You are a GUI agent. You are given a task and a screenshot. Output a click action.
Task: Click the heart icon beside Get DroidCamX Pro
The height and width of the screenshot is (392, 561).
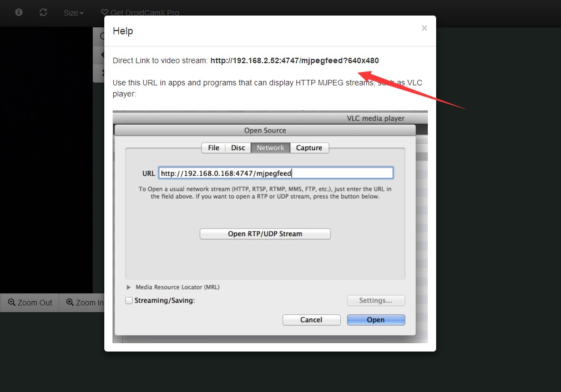pyautogui.click(x=104, y=12)
